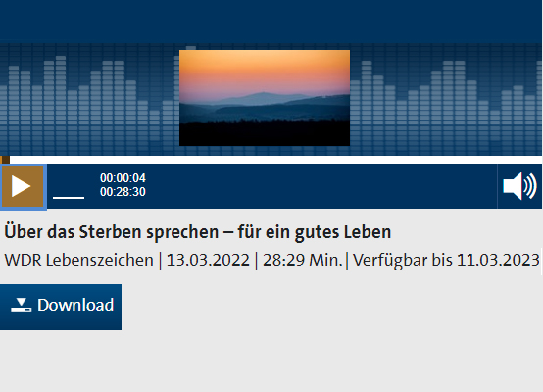The image size is (543, 392).
Task: Click equalizer graphic right of thumbnail
Action: (446, 99)
